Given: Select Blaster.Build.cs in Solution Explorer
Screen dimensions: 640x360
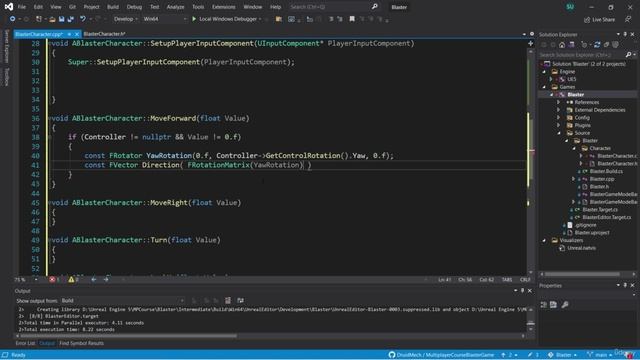Looking at the screenshot, I should 606,171.
